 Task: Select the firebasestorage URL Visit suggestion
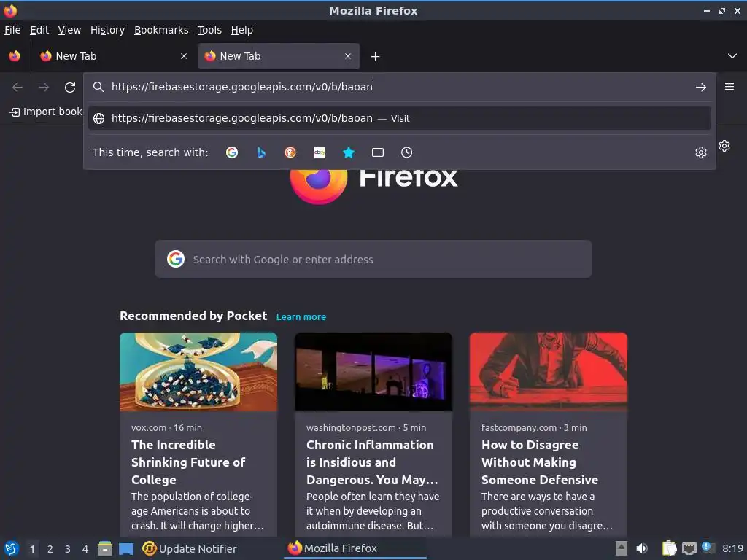point(399,118)
